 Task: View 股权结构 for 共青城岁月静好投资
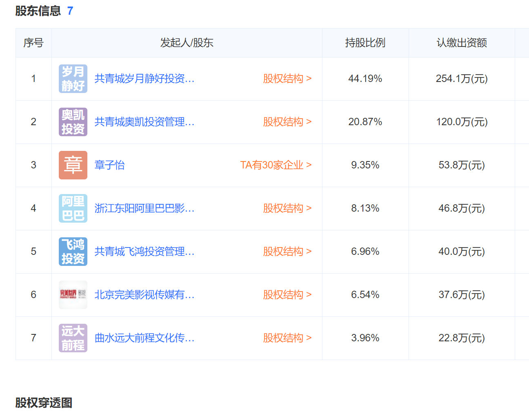tap(287, 79)
